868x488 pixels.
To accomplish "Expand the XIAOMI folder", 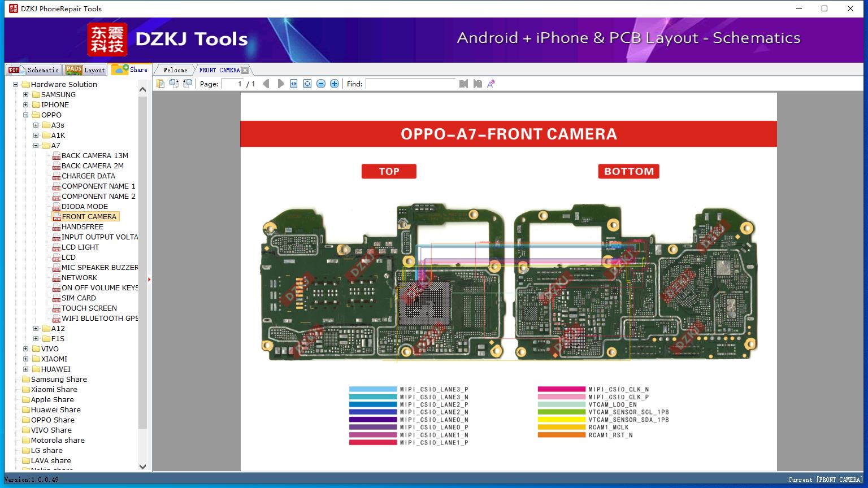I will [x=26, y=359].
